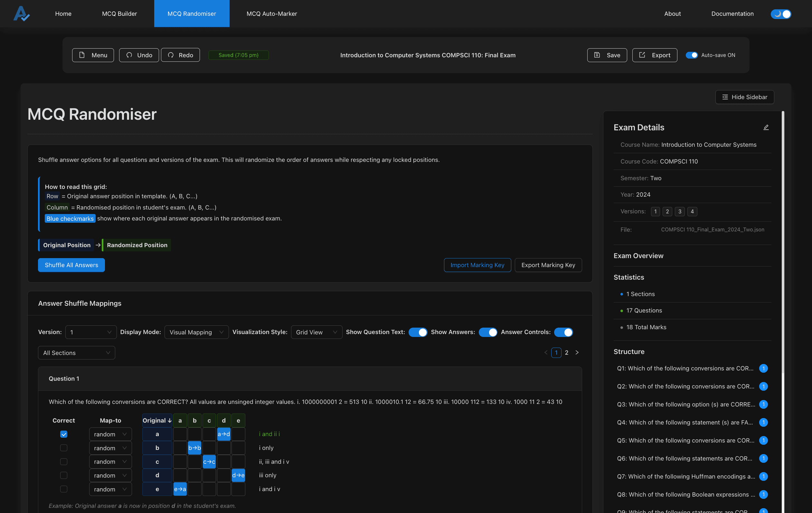The width and height of the screenshot is (812, 513).
Task: Go to next page arrow in pagination
Action: (x=577, y=352)
